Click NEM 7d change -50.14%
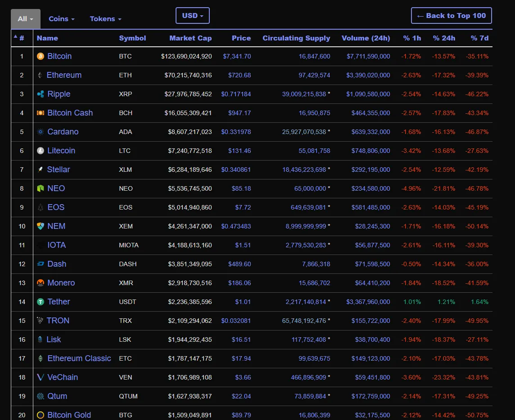The height and width of the screenshot is (420, 515). click(477, 226)
